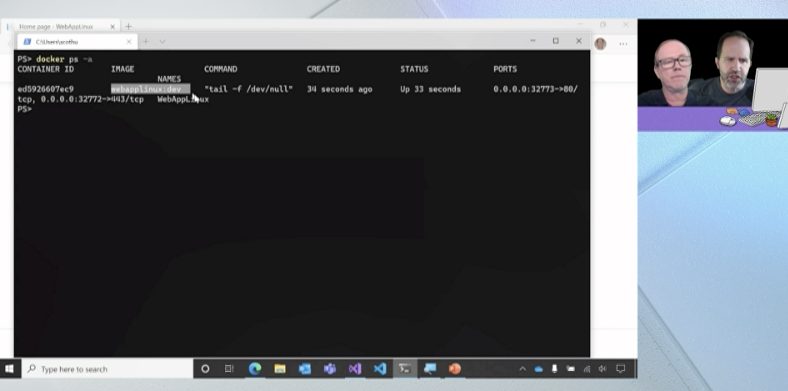
Task: Open Microsoft Teams taskbar icon
Action: pos(330,369)
